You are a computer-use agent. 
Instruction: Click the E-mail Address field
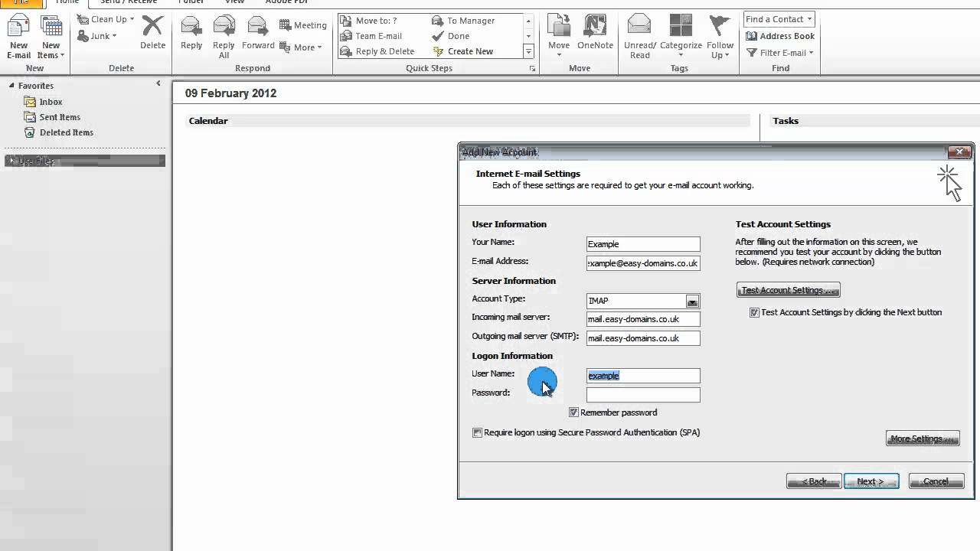pyautogui.click(x=643, y=262)
